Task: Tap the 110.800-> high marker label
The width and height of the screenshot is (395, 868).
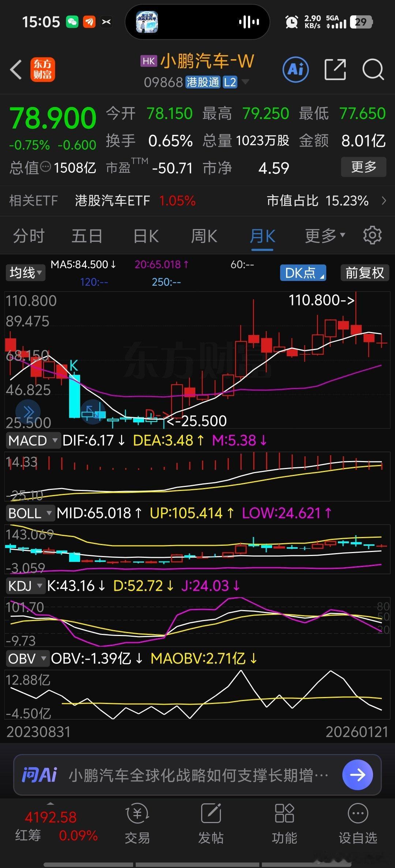Action: point(322,300)
